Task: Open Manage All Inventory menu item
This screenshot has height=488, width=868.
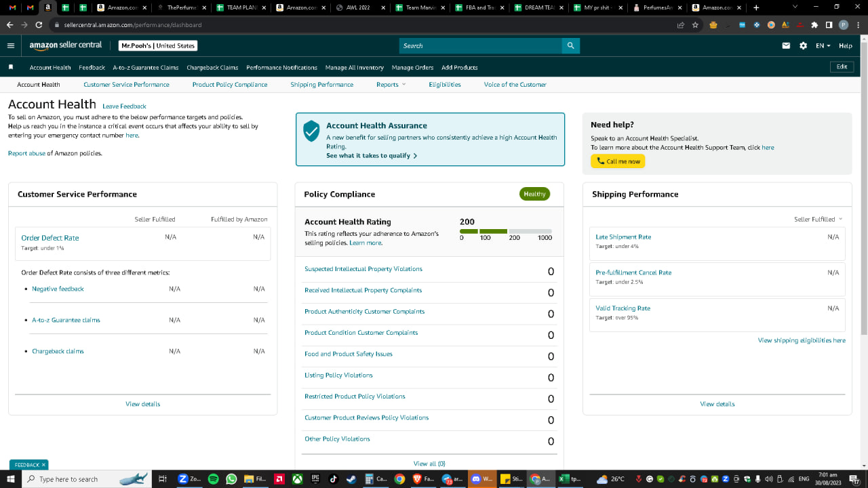Action: [x=355, y=67]
